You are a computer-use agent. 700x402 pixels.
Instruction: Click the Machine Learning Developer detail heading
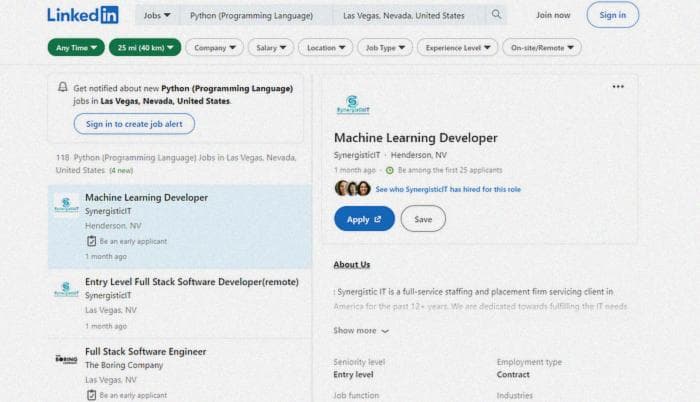point(416,138)
